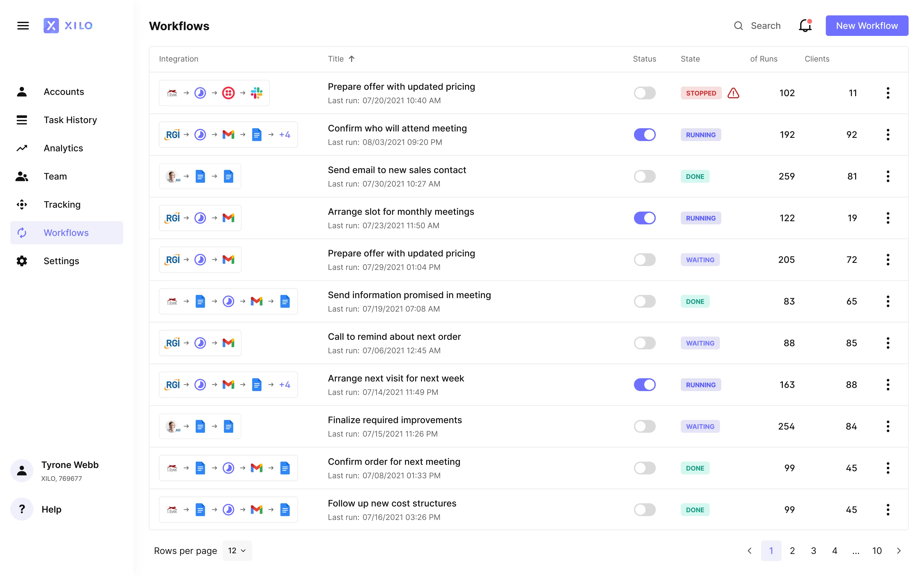Click the Help question mark icon
Image resolution: width=924 pixels, height=577 pixels.
[x=22, y=509]
